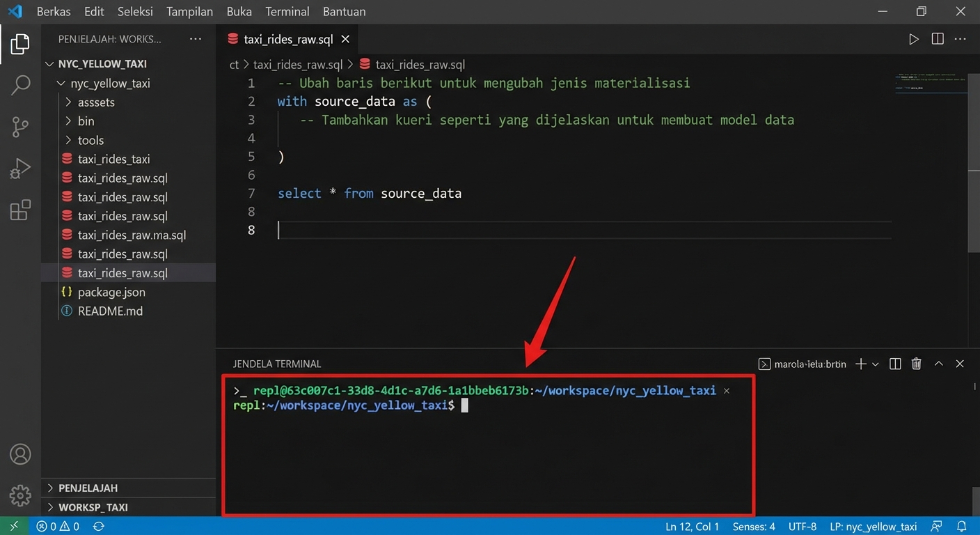Create a new terminal with the plus icon
980x535 pixels.
[861, 363]
